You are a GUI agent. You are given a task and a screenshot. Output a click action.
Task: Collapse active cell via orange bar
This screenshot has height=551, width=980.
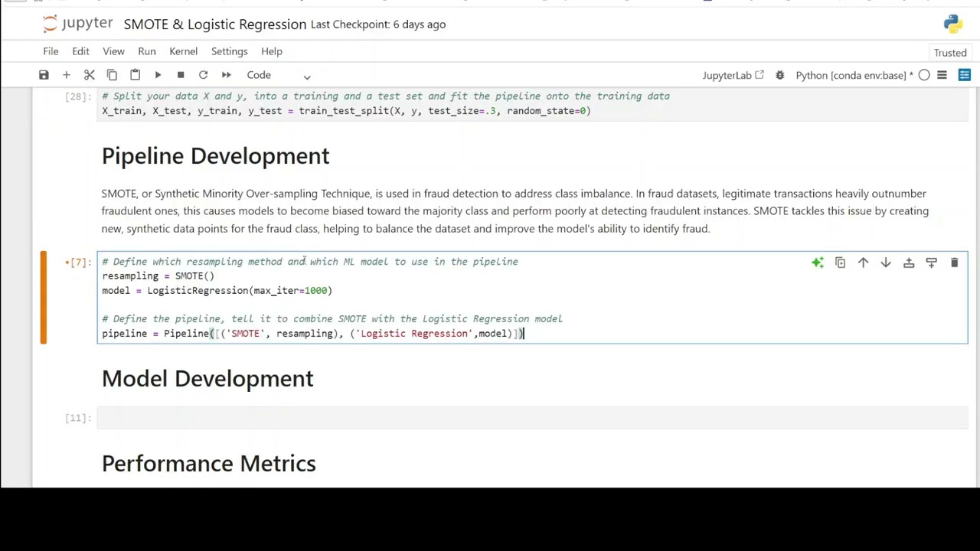[x=43, y=298]
